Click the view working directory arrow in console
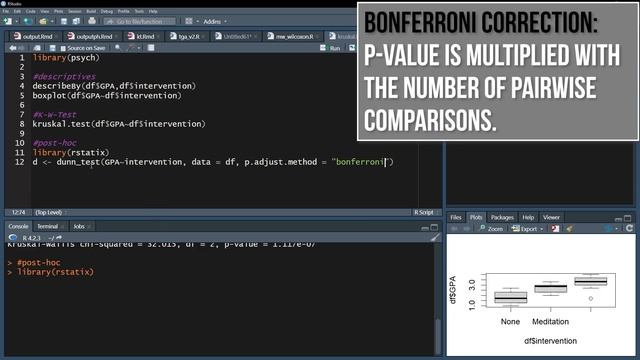This screenshot has width=640, height=360. 59,238
